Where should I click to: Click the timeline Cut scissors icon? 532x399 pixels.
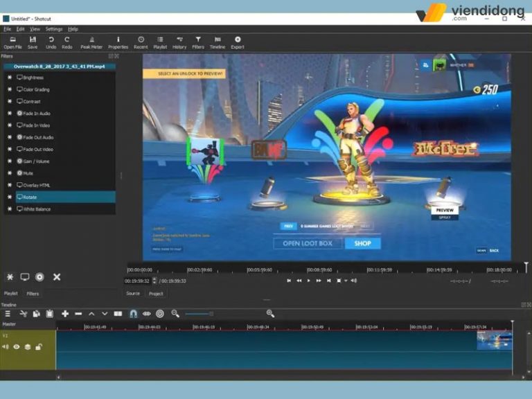[x=24, y=314]
